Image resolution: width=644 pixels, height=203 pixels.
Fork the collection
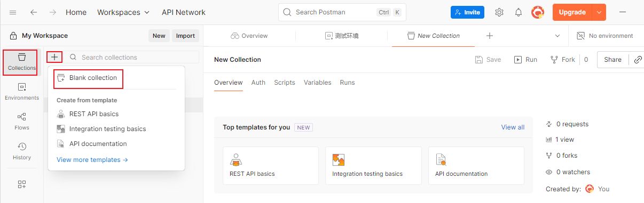pyautogui.click(x=563, y=60)
